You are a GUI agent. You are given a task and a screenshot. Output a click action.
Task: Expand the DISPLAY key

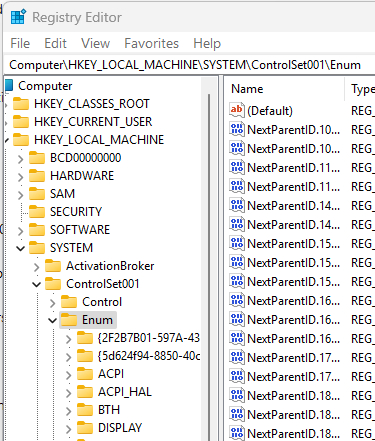click(69, 429)
